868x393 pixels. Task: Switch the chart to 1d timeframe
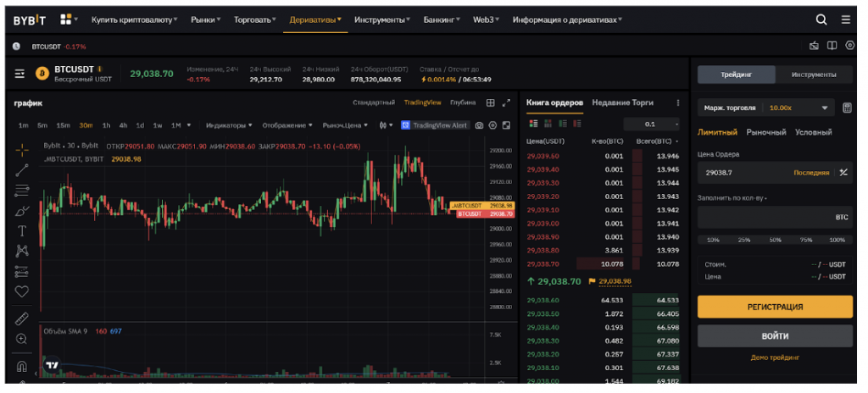[140, 125]
